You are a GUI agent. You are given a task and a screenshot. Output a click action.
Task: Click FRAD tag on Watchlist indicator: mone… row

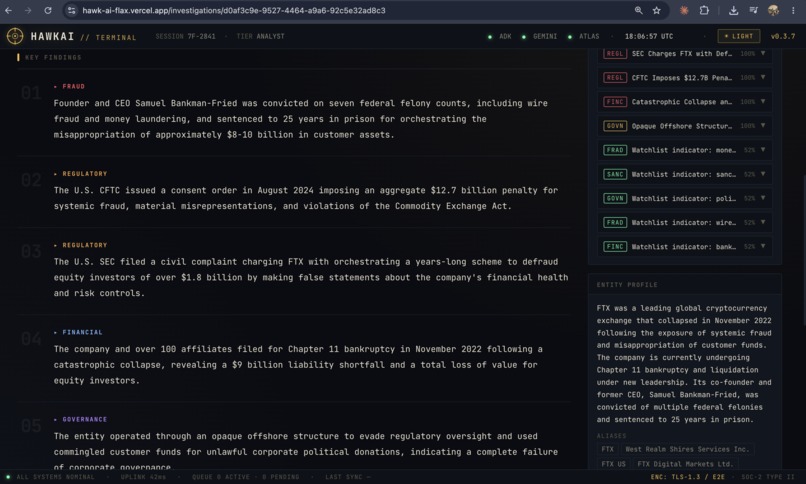click(615, 150)
